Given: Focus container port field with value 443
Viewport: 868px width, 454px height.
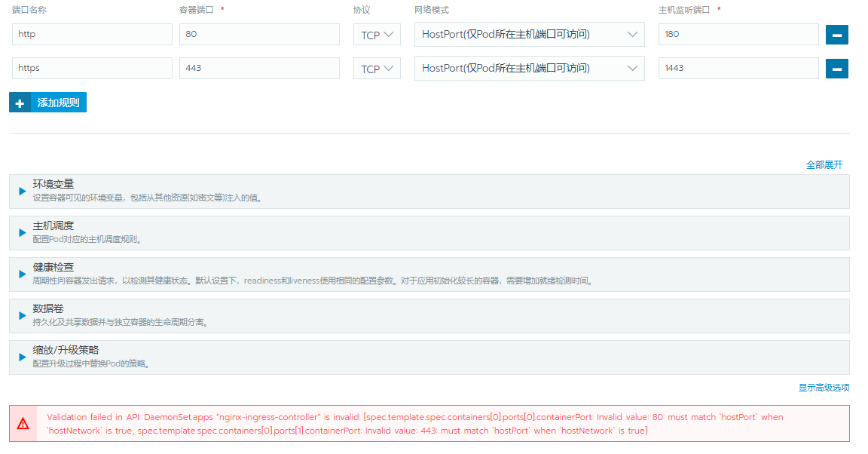Looking at the screenshot, I should click(x=259, y=68).
